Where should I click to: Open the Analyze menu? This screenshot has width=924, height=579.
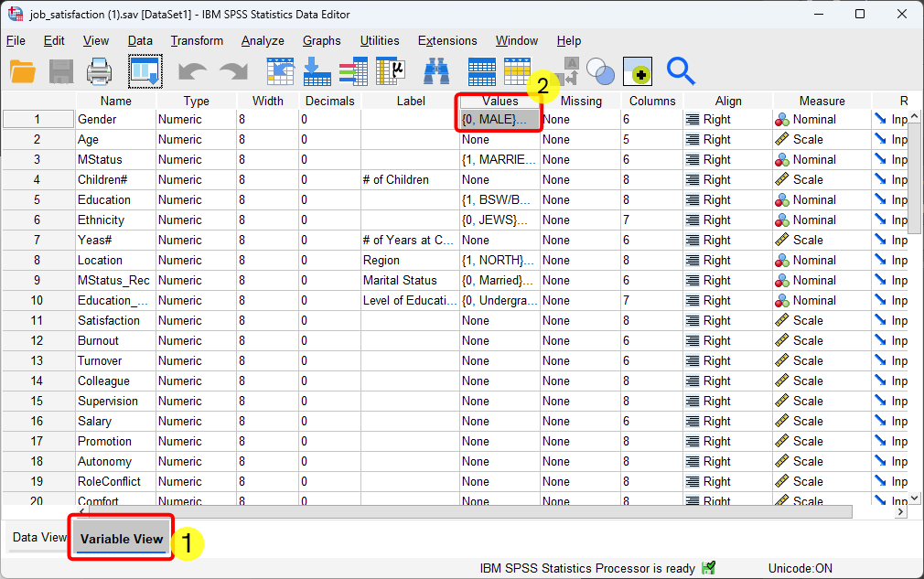click(263, 41)
